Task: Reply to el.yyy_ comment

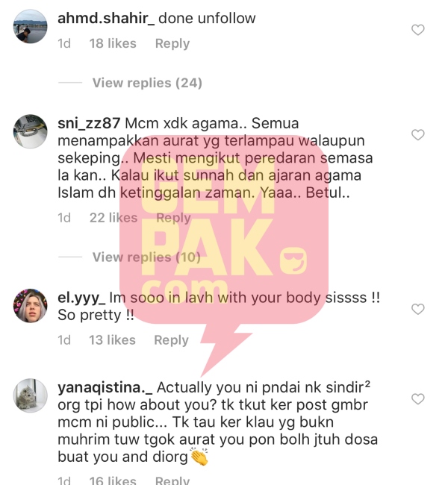Action: 171,340
